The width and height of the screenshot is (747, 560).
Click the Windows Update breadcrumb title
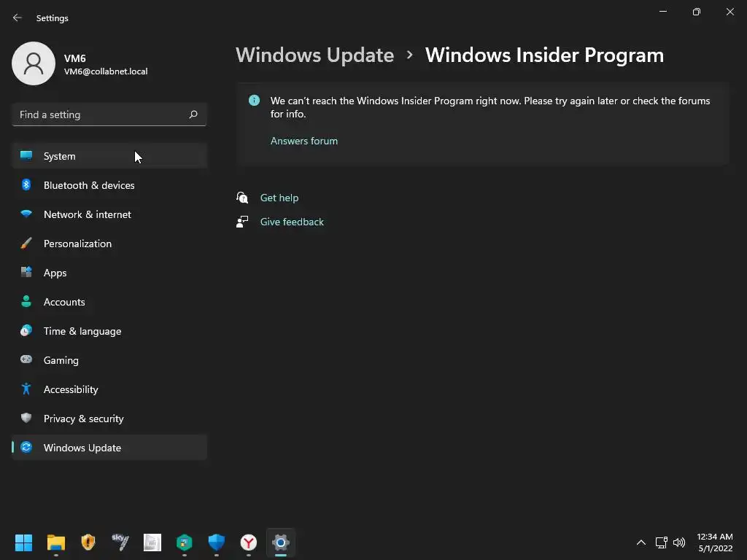[x=315, y=55]
